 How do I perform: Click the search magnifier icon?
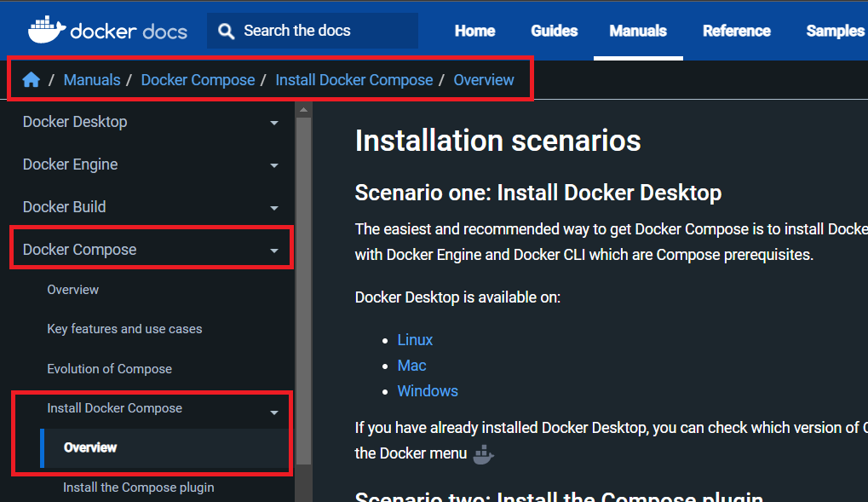[226, 31]
